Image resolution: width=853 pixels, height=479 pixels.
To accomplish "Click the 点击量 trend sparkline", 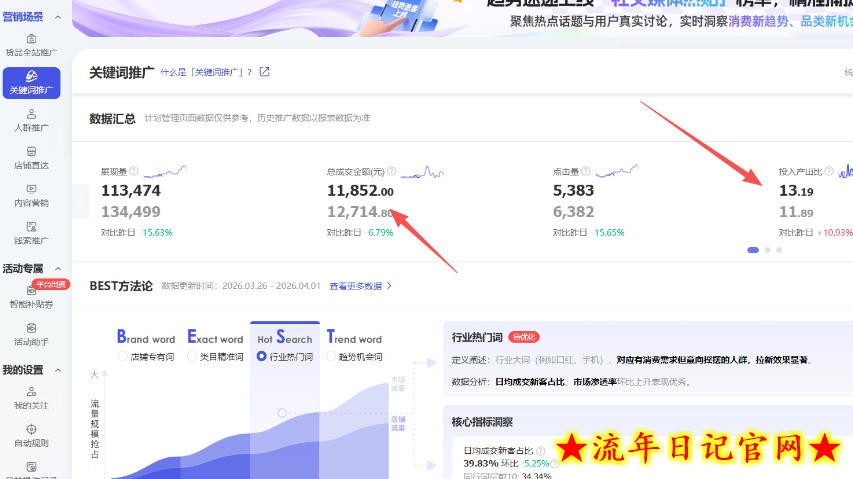I will point(616,172).
